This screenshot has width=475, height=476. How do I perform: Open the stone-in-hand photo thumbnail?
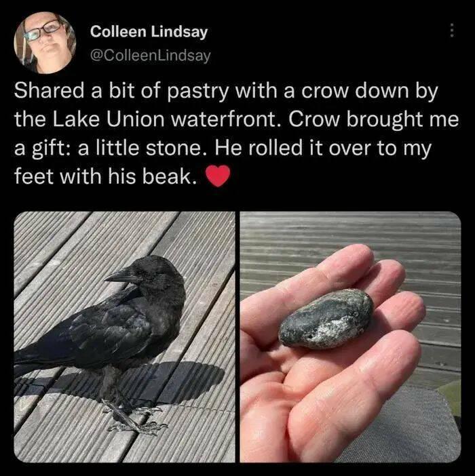coord(350,337)
